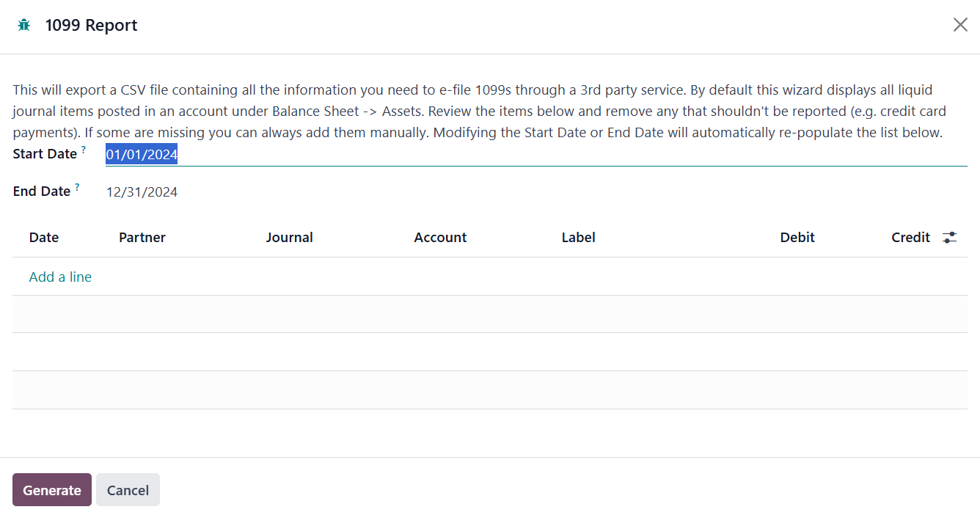Sort by Date column header

click(44, 238)
